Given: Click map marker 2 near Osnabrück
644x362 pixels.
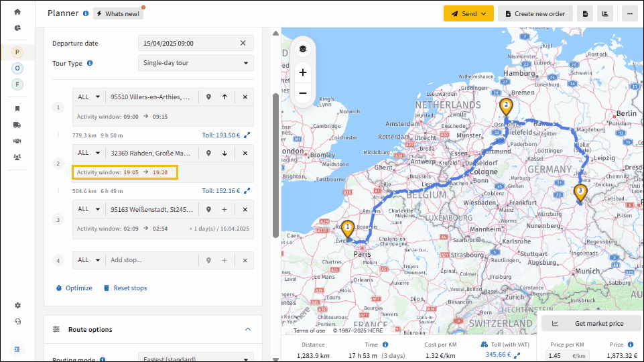Looking at the screenshot, I should (506, 107).
